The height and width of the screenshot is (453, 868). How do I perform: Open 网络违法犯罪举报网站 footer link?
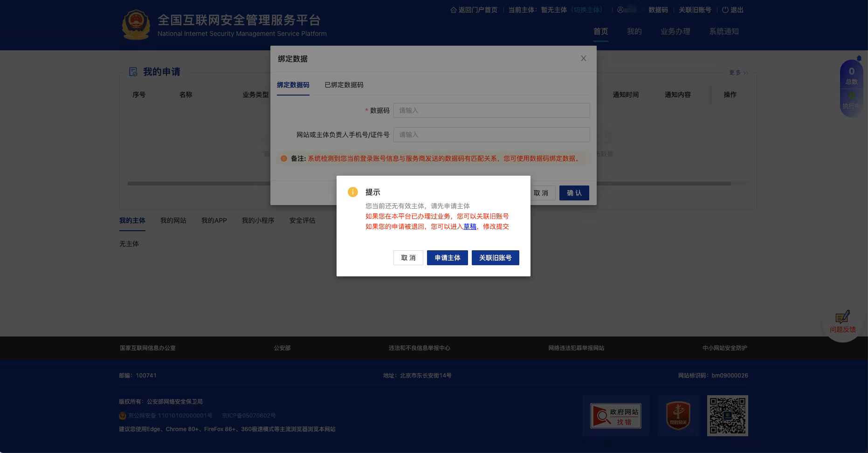576,348
